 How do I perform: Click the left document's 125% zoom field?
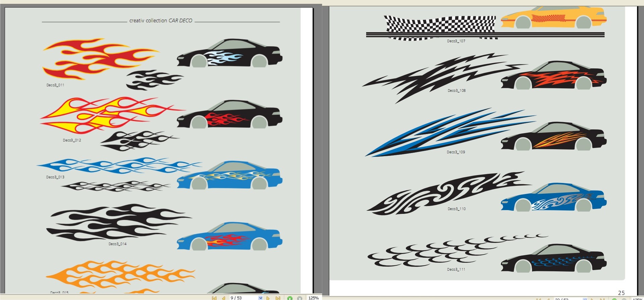click(x=313, y=298)
